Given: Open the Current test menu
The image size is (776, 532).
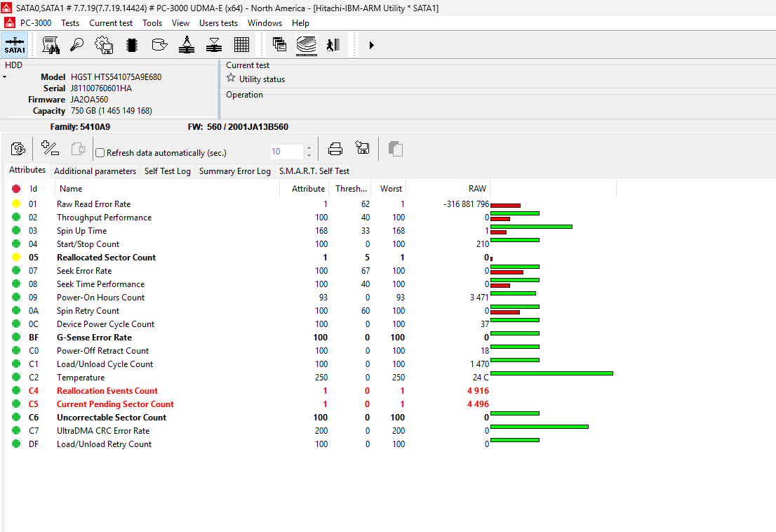Looking at the screenshot, I should click(x=111, y=22).
